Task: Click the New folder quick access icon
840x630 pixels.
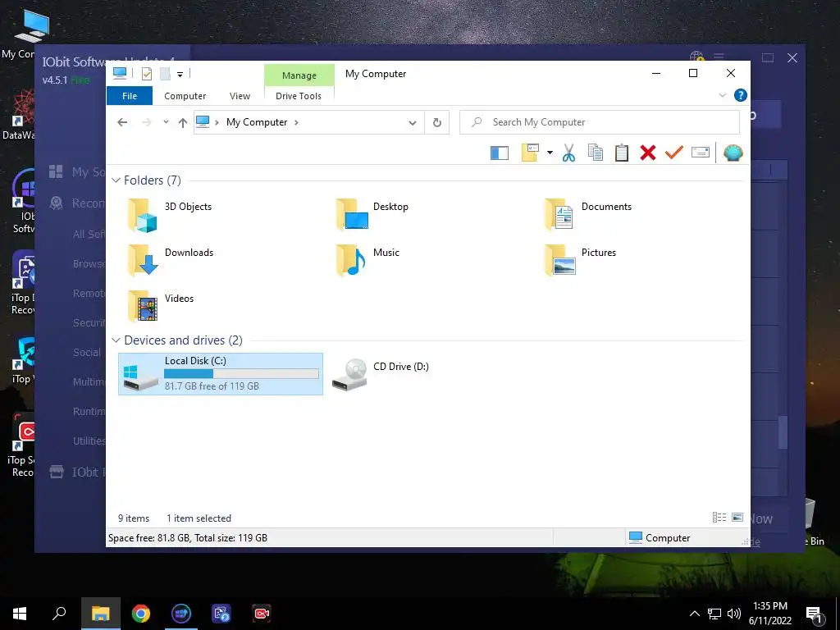Action: click(165, 74)
